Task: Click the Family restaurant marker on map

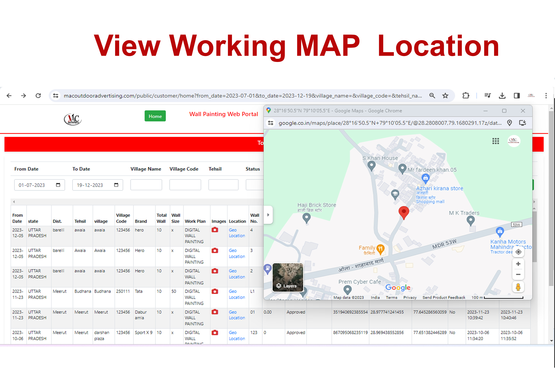Action: (380, 250)
